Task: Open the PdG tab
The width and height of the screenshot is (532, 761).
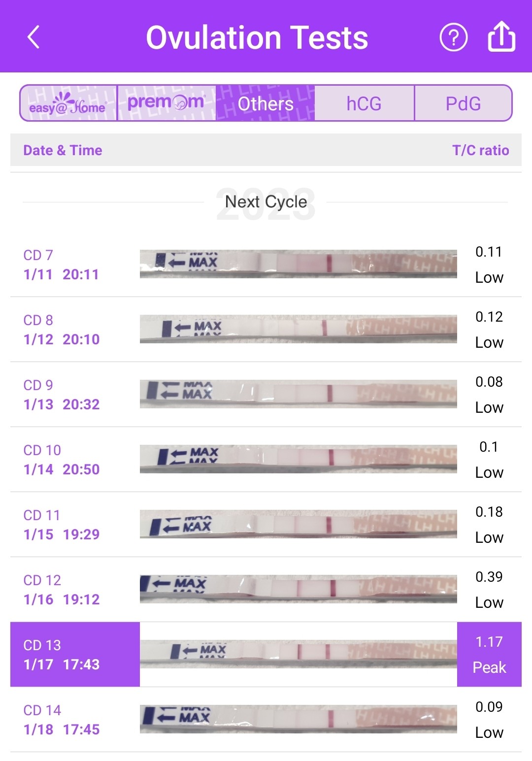Action: 463,103
